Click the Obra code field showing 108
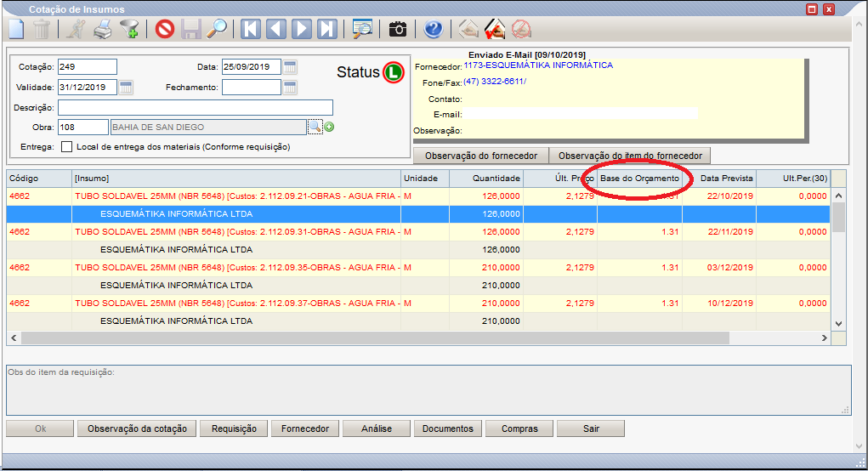868x471 pixels. click(x=83, y=128)
